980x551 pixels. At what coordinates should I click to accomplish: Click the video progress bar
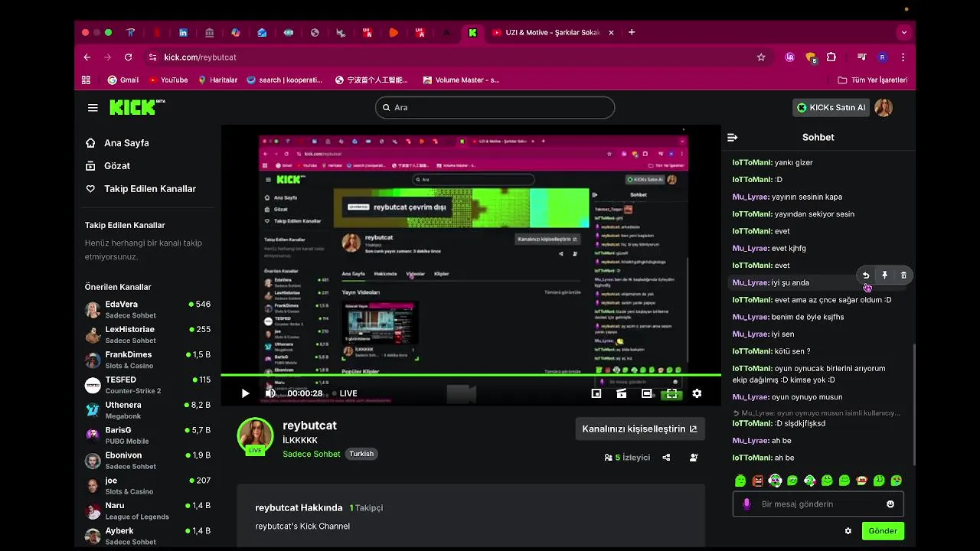coord(471,375)
